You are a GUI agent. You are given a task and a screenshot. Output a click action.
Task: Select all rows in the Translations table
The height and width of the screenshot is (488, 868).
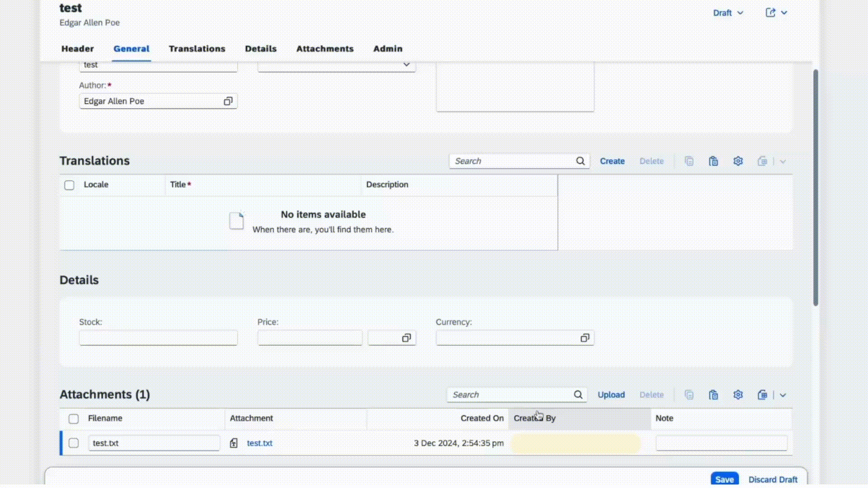coord(69,185)
